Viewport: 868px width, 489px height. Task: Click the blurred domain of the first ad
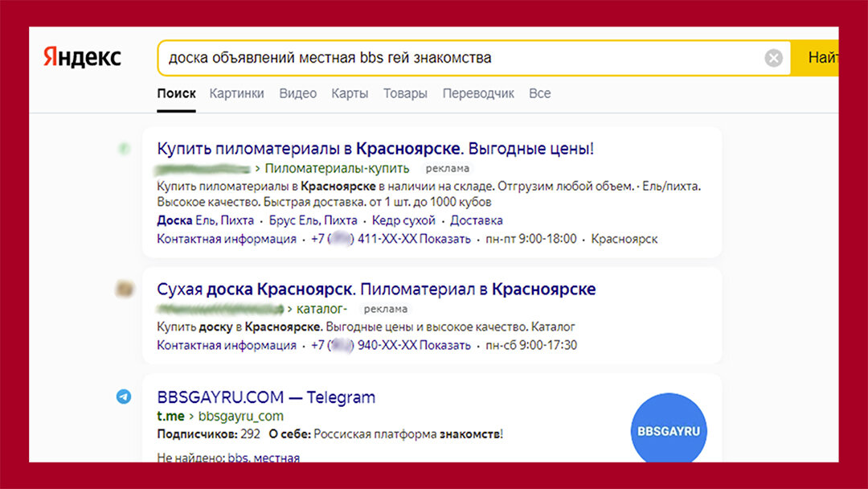click(x=203, y=168)
